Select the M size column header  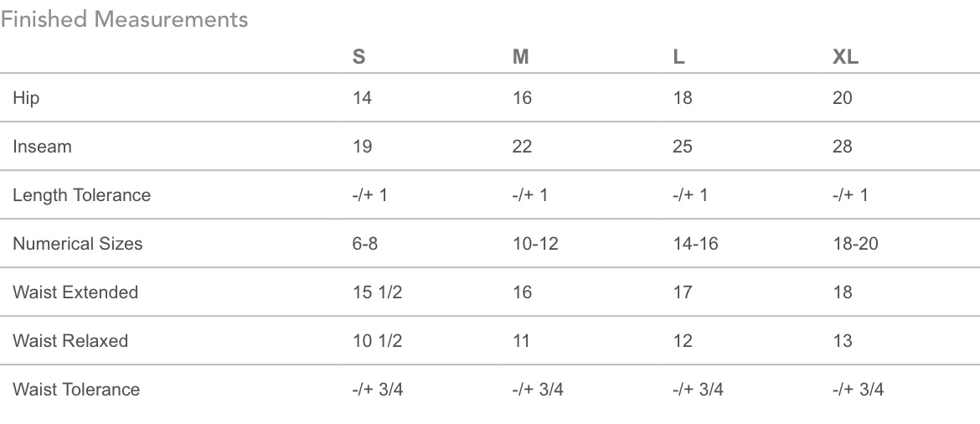coord(520,57)
